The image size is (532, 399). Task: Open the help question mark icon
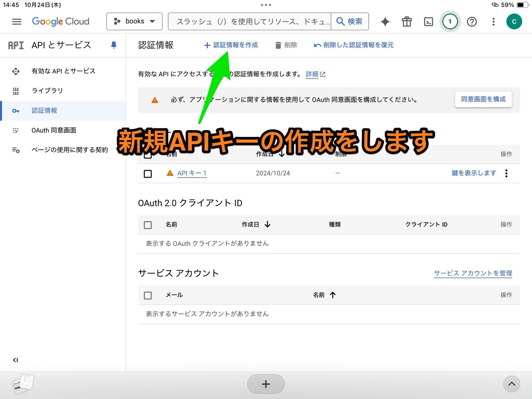pos(472,21)
